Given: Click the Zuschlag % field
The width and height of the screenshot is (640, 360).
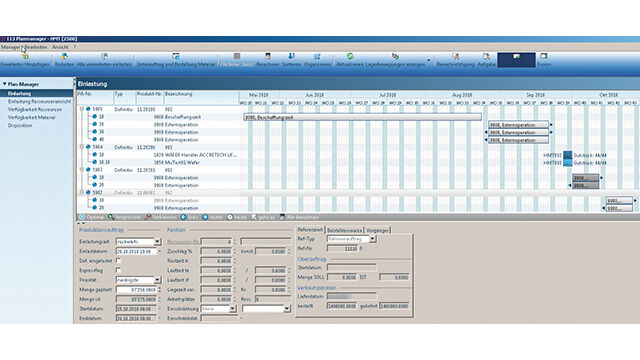Looking at the screenshot, I should click(x=216, y=251).
